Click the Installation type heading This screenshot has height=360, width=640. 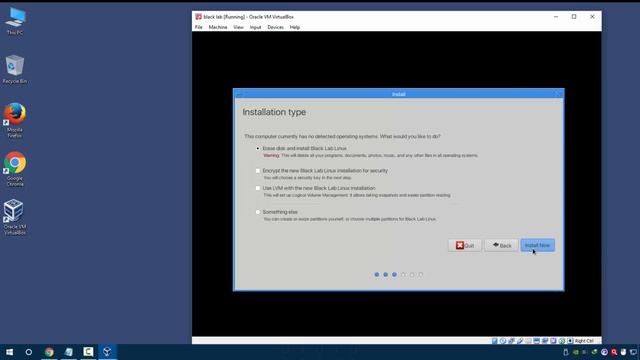(x=274, y=112)
